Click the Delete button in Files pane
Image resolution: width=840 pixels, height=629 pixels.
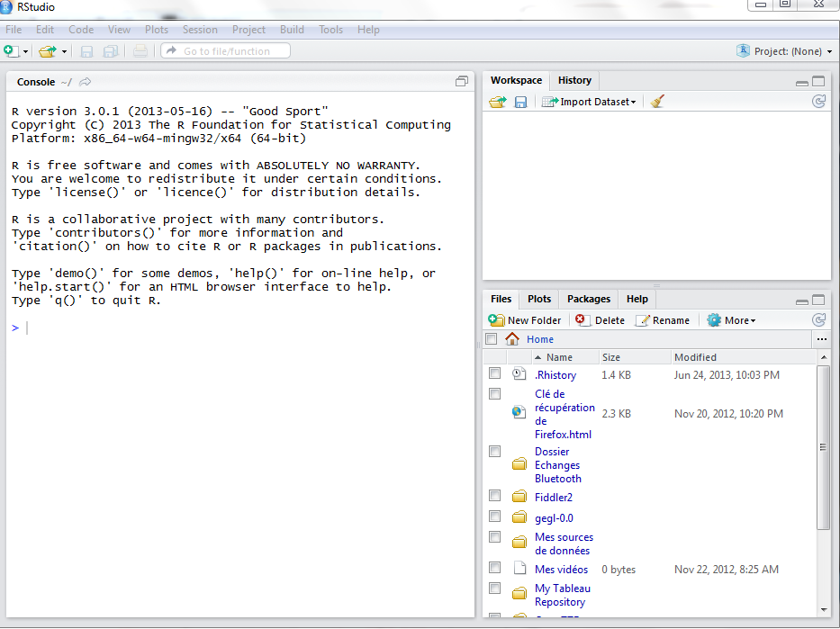(x=600, y=320)
